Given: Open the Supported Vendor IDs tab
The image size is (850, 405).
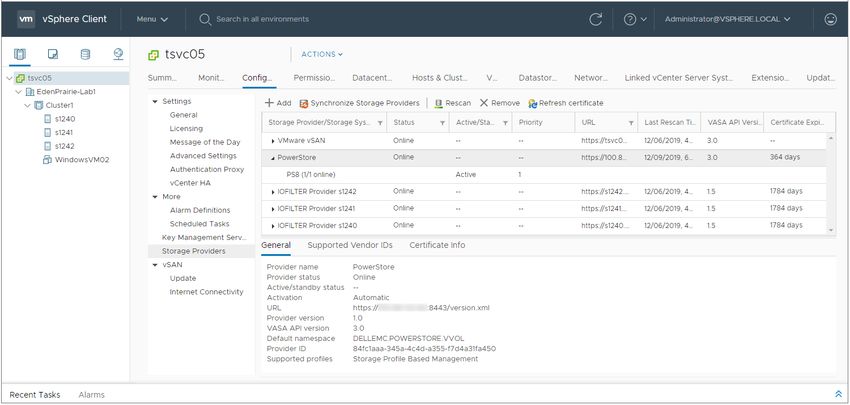Looking at the screenshot, I should [x=350, y=245].
